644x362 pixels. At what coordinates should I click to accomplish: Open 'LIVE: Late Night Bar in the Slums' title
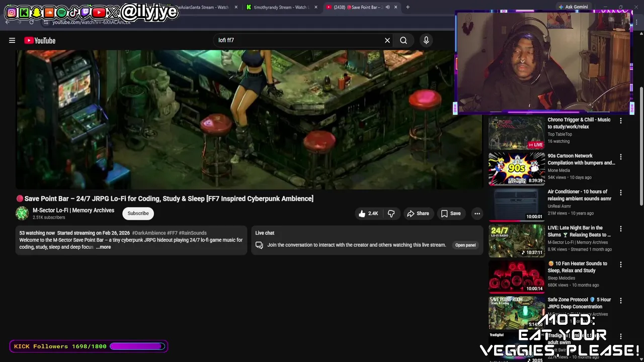[579, 231]
